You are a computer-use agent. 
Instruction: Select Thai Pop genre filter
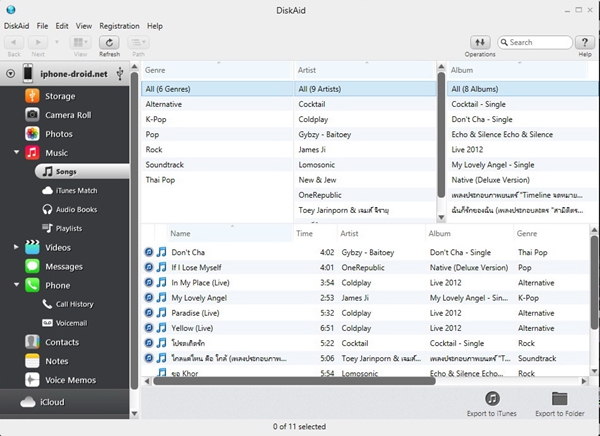click(x=217, y=180)
